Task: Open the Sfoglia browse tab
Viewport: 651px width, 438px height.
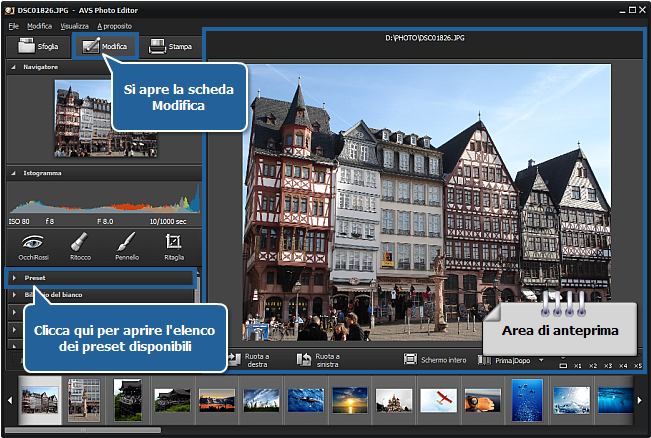Action: [x=38, y=46]
